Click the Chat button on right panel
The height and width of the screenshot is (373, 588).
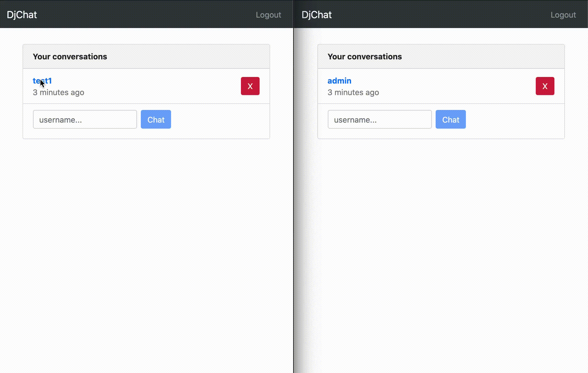tap(450, 120)
